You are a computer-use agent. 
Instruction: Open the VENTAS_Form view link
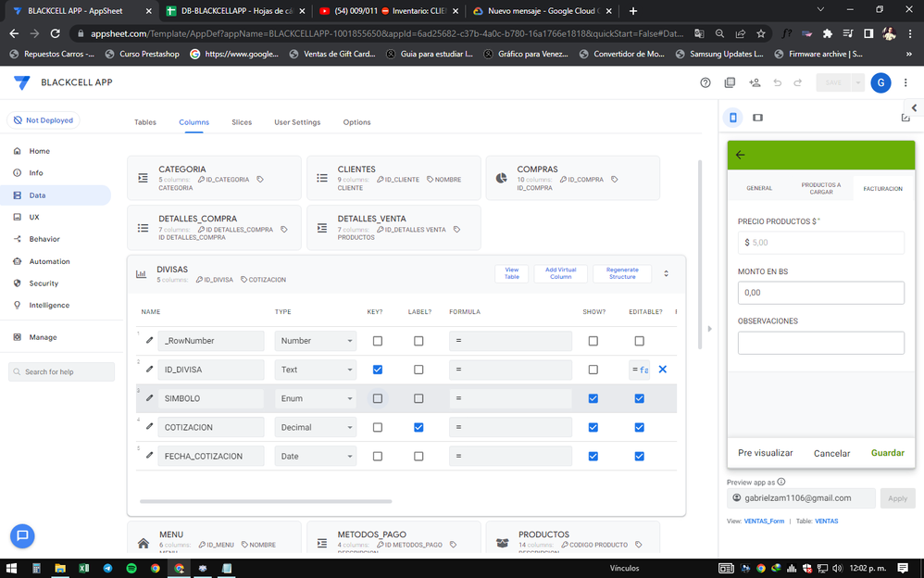click(764, 521)
